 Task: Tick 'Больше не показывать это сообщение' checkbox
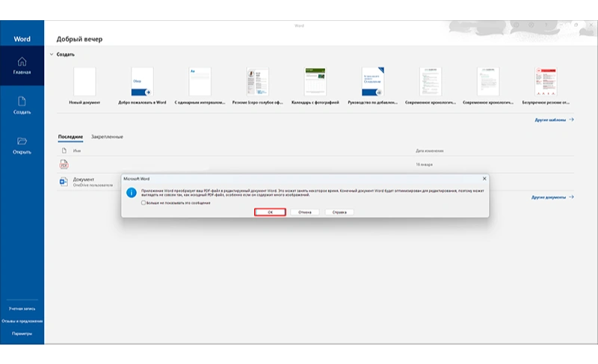click(x=144, y=203)
